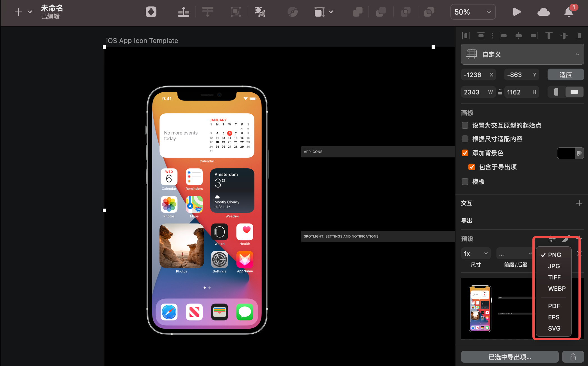
Task: Click the 已选中导出项 export button
Action: coord(510,357)
